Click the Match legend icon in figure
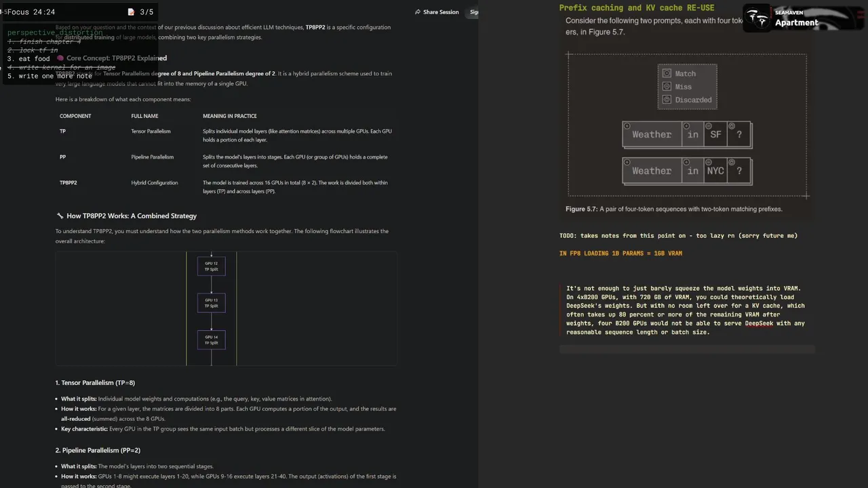The height and width of the screenshot is (488, 868). coord(667,73)
